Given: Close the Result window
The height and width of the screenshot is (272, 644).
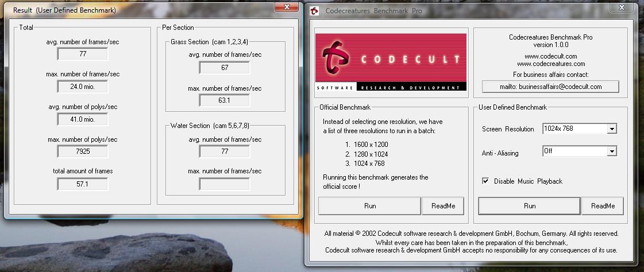Looking at the screenshot, I should 287,6.
